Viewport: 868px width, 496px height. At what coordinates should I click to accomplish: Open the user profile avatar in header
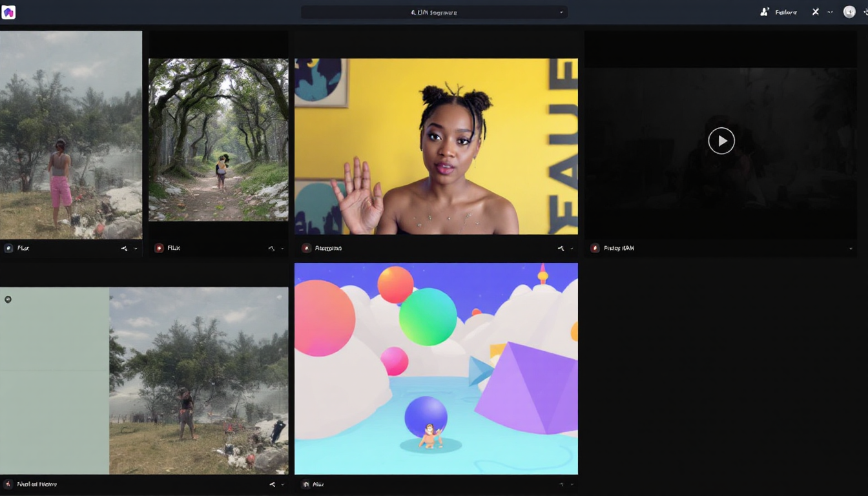point(849,12)
